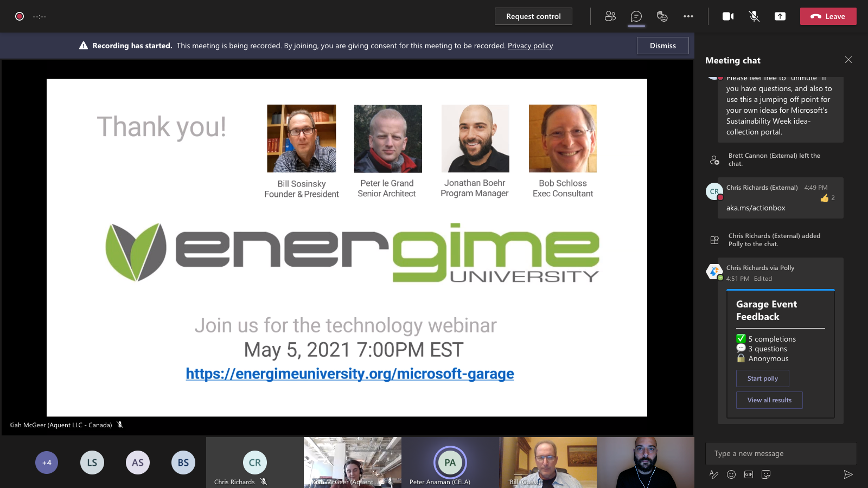Select the Chris Richards participant tile
This screenshot has height=488, width=868.
pos(255,463)
